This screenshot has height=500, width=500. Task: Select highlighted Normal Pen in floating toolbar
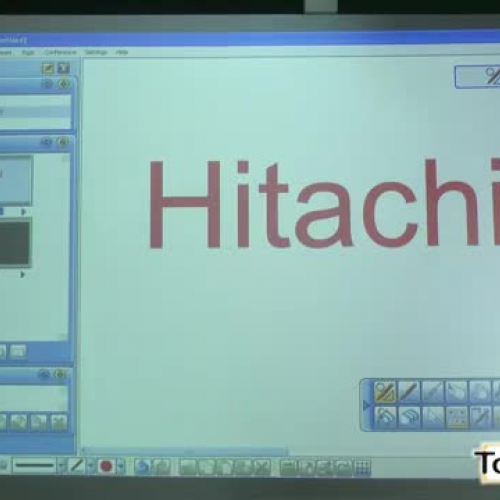pyautogui.click(x=385, y=392)
